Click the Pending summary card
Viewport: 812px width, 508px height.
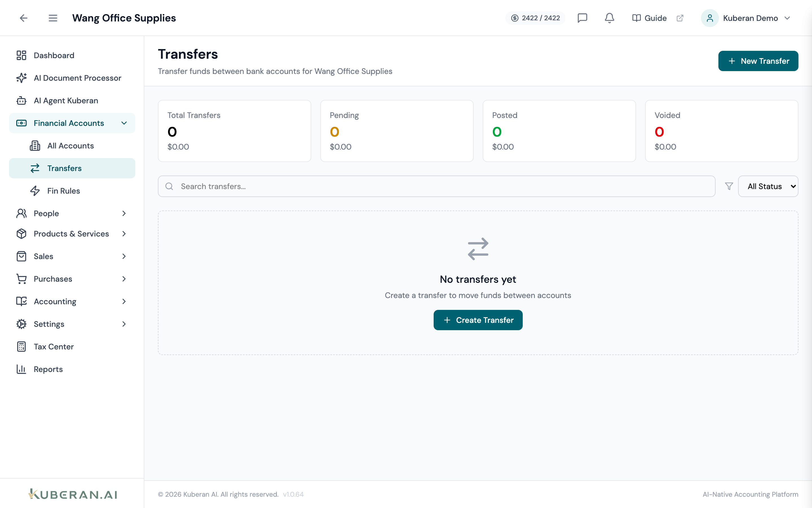(397, 131)
